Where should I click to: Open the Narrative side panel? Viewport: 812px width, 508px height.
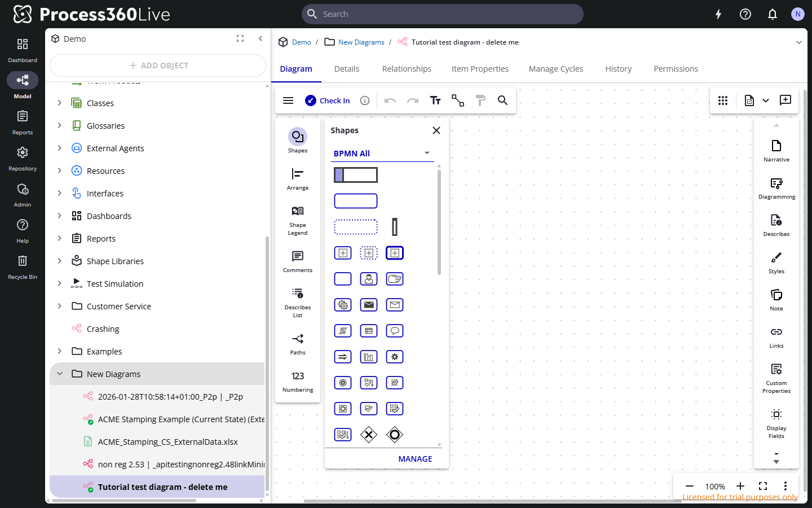point(776,151)
